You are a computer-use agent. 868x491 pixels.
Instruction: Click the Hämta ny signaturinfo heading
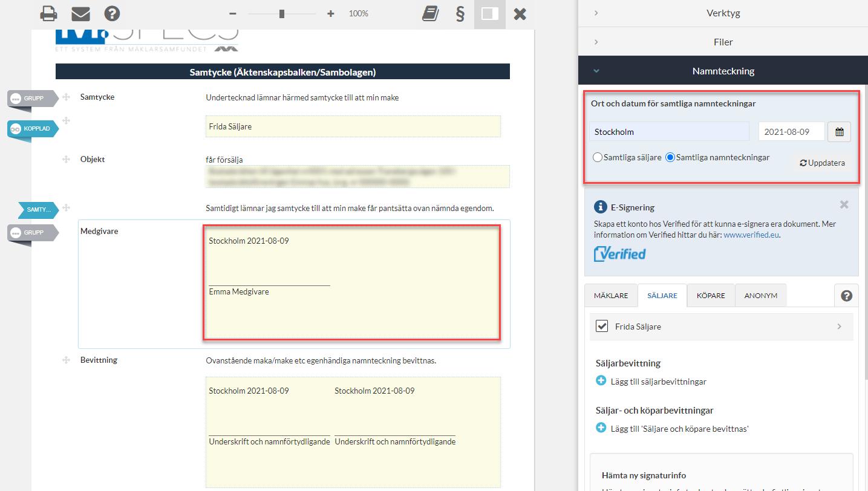coord(644,475)
